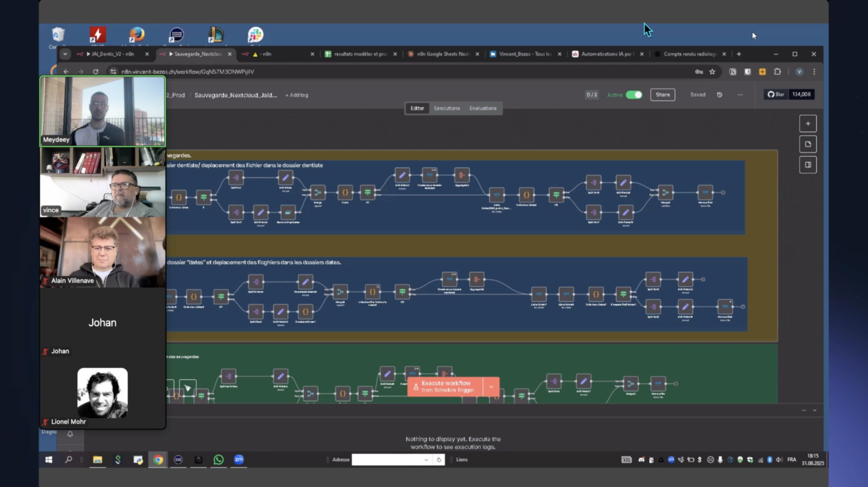Switch to n8n Google Sheets browser tab
Screen dimensions: 868x487
(x=443, y=54)
